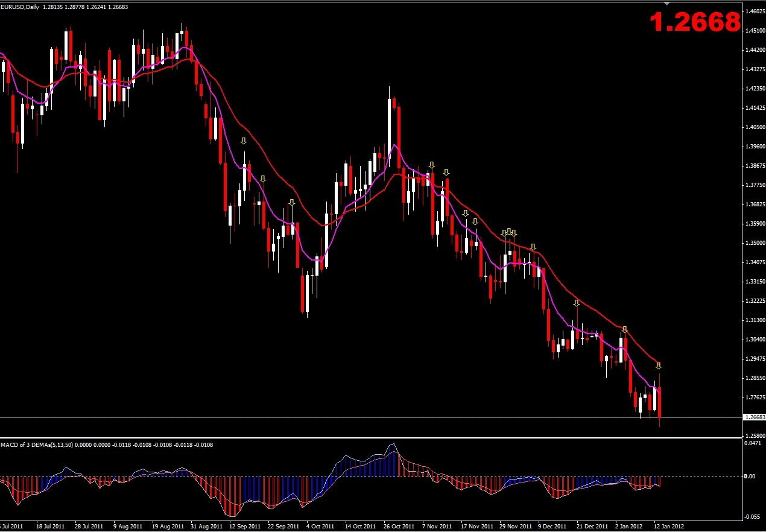Click the 1.25800 price axis label

[x=755, y=436]
